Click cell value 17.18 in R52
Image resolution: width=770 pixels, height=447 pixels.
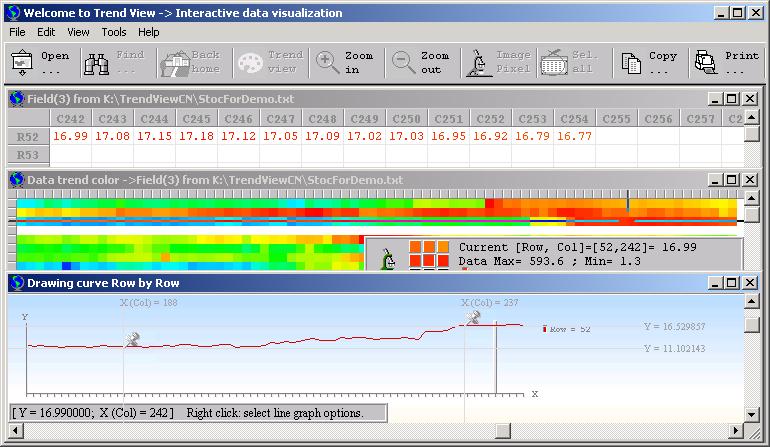[196, 136]
